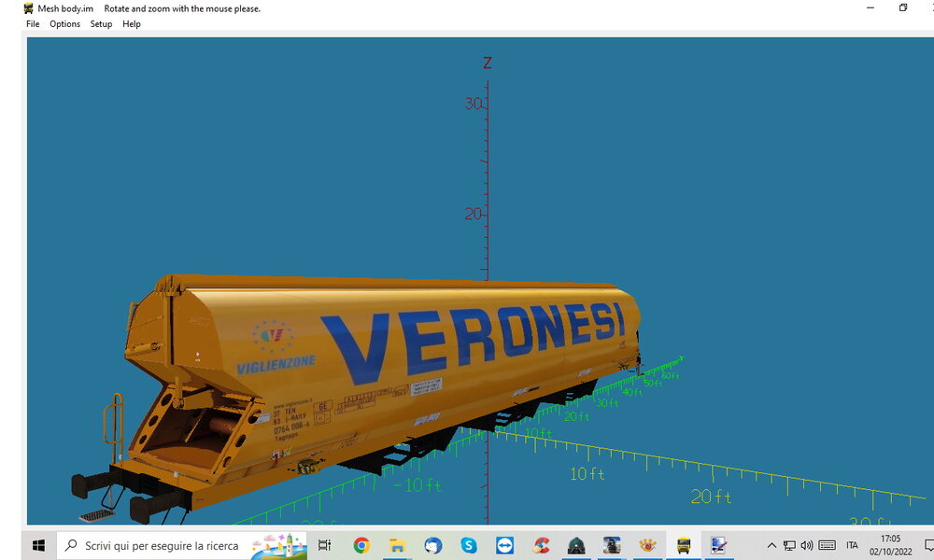Open CCleaner icon in taskbar
Viewport: 934px width, 560px height.
(541, 545)
